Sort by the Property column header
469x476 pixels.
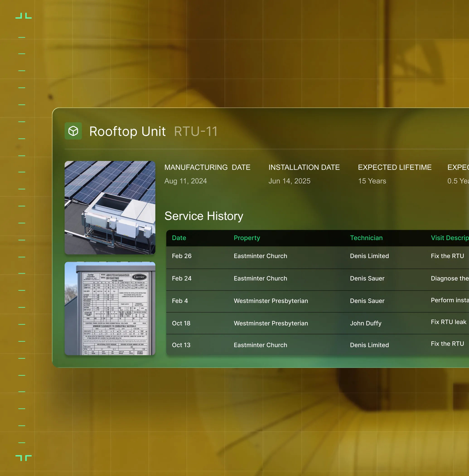(x=247, y=238)
